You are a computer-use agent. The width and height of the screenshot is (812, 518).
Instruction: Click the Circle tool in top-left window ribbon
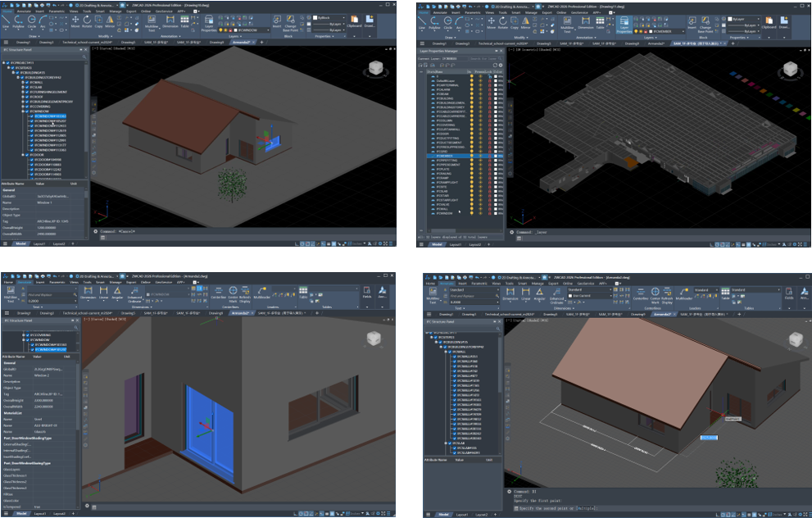pyautogui.click(x=33, y=20)
